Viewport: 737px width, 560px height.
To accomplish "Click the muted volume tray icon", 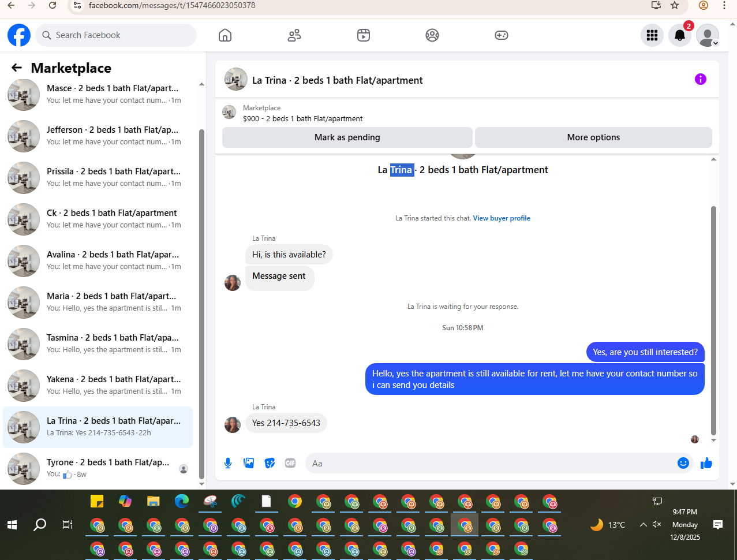I will point(657,525).
